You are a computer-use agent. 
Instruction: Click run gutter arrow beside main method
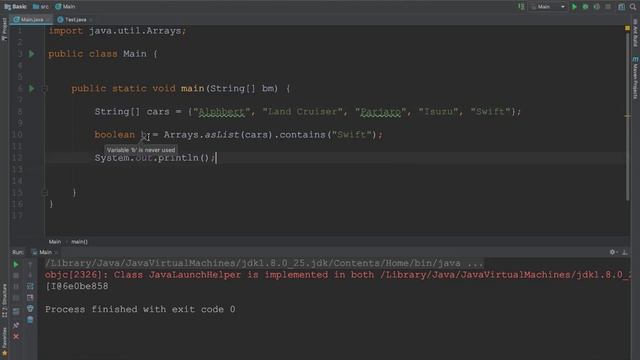31,88
